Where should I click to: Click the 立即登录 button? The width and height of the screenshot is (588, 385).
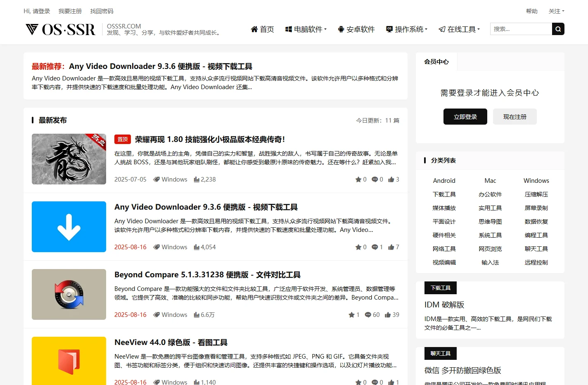point(465,117)
